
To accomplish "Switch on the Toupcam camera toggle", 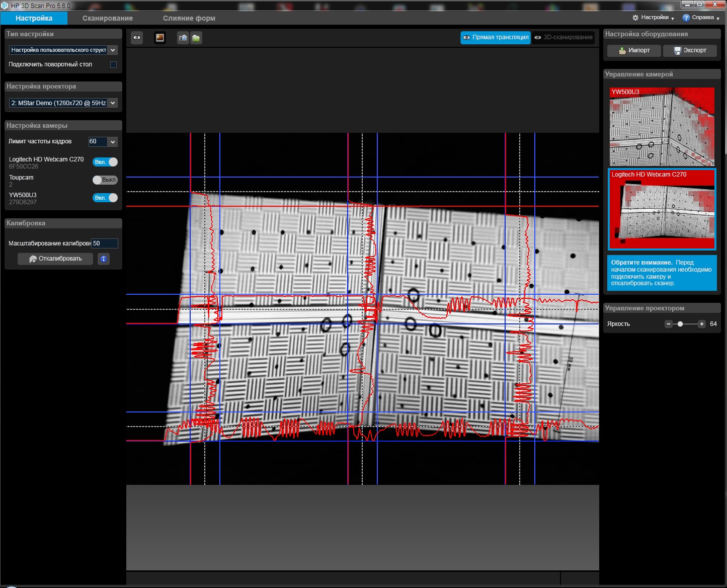I will pyautogui.click(x=105, y=180).
